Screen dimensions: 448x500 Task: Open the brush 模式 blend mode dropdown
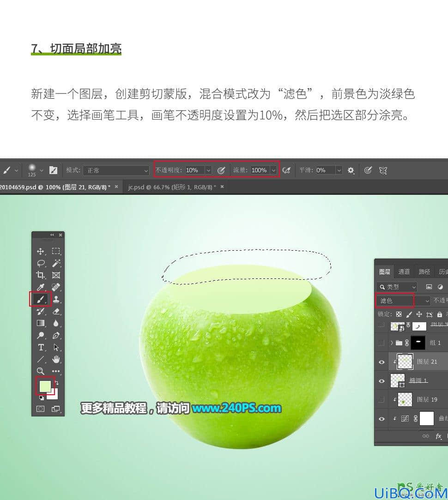pyautogui.click(x=116, y=171)
